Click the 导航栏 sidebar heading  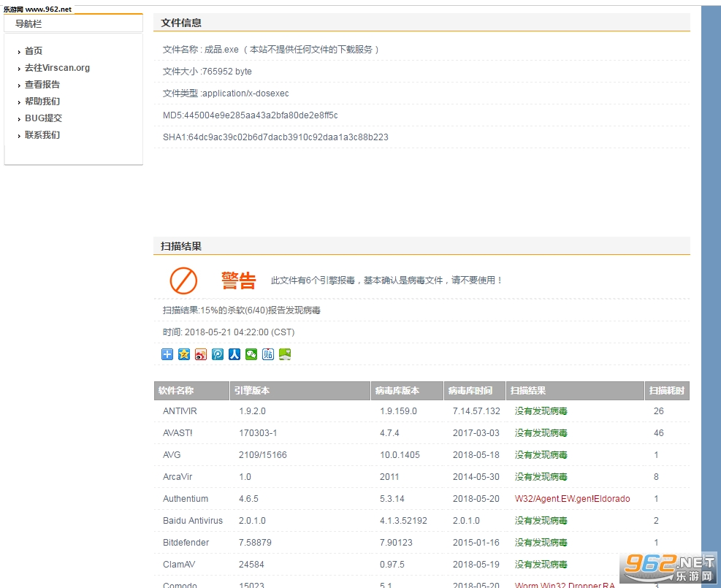pos(28,24)
